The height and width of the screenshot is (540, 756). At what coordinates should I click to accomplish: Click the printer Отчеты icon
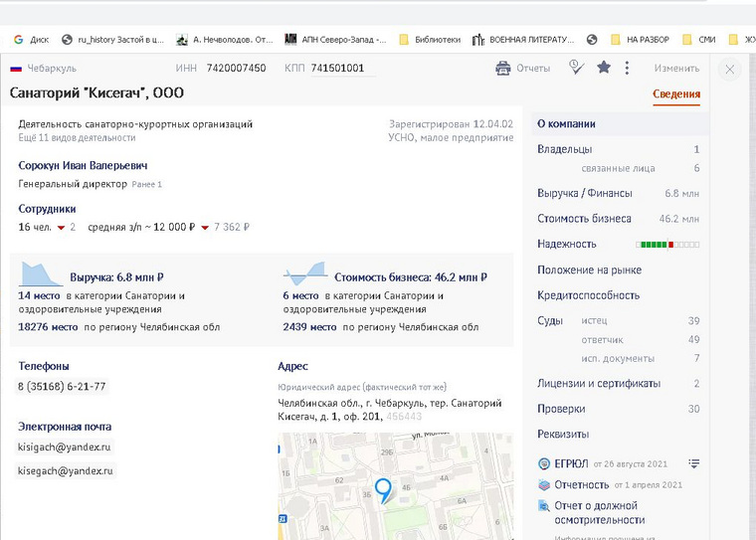coord(503,68)
